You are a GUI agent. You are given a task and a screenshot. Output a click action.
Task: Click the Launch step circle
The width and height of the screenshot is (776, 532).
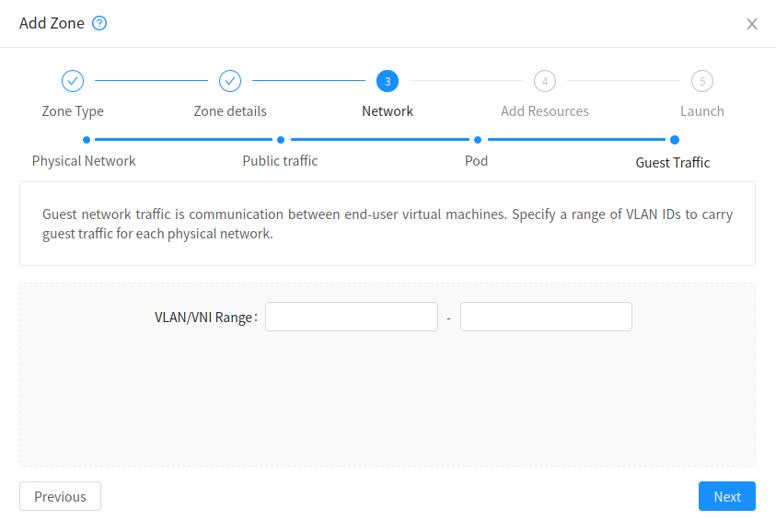(701, 81)
